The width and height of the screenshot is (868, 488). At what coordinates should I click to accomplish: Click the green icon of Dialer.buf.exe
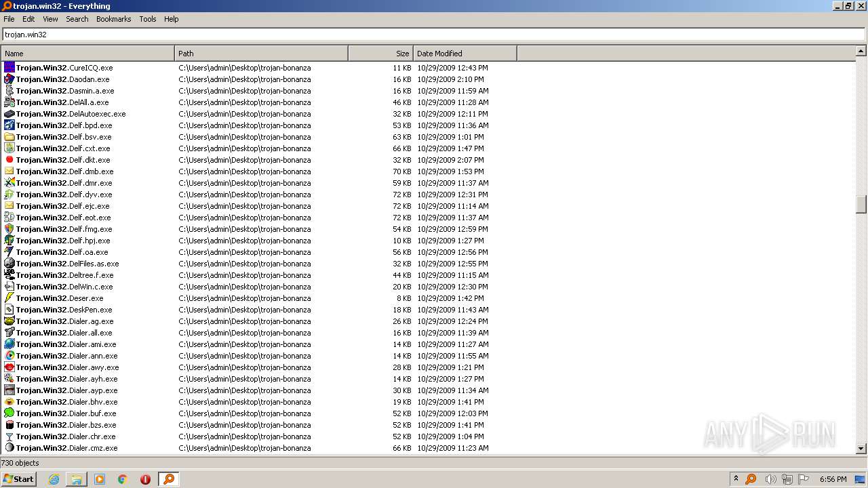(9, 413)
